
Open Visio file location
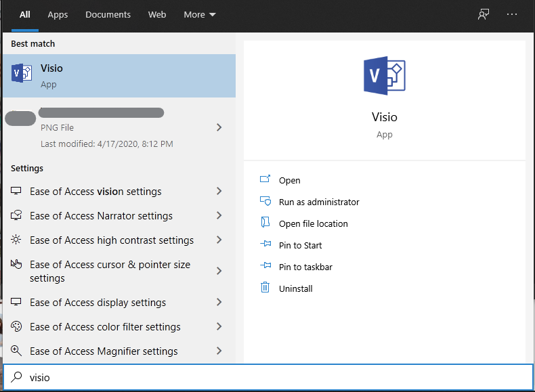click(x=313, y=223)
